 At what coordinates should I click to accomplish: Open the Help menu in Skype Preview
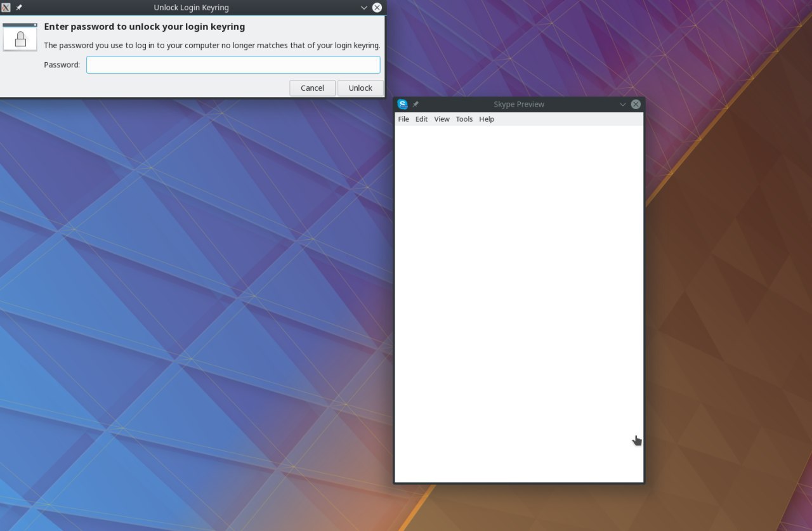coord(487,119)
